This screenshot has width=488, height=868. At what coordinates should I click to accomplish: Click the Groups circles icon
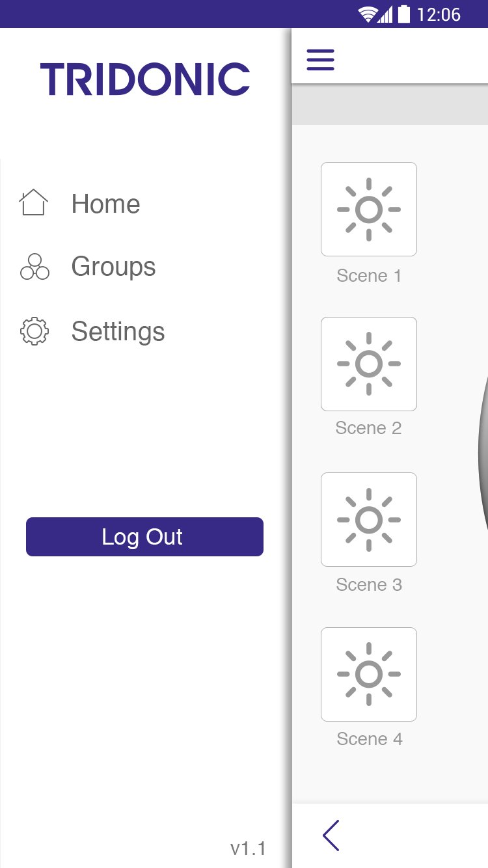(34, 267)
